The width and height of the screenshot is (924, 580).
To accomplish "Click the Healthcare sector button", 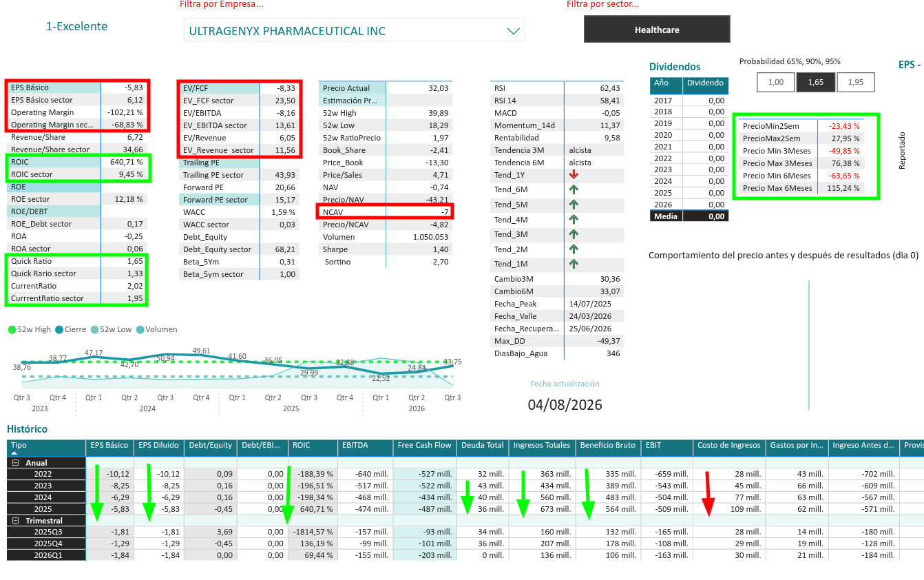I will point(657,30).
